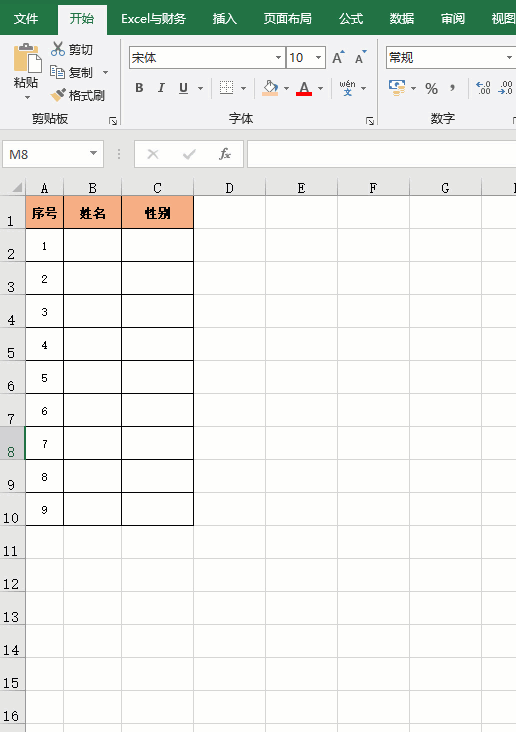This screenshot has height=732, width=516.
Task: Click the 姓名 header cell
Action: click(92, 212)
